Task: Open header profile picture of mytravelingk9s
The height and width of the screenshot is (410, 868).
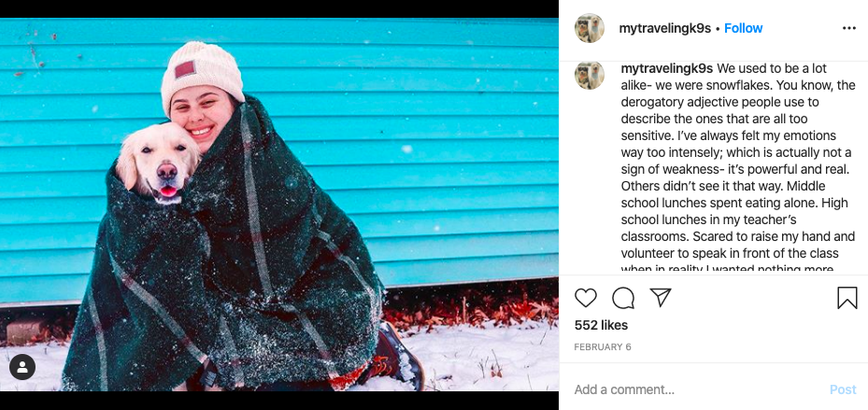Action: [590, 28]
